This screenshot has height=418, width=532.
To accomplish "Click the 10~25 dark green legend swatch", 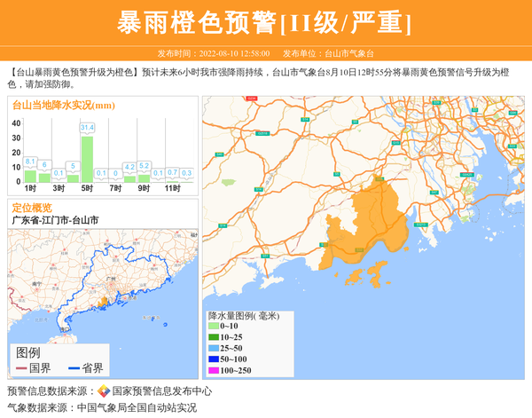I will point(213,336).
